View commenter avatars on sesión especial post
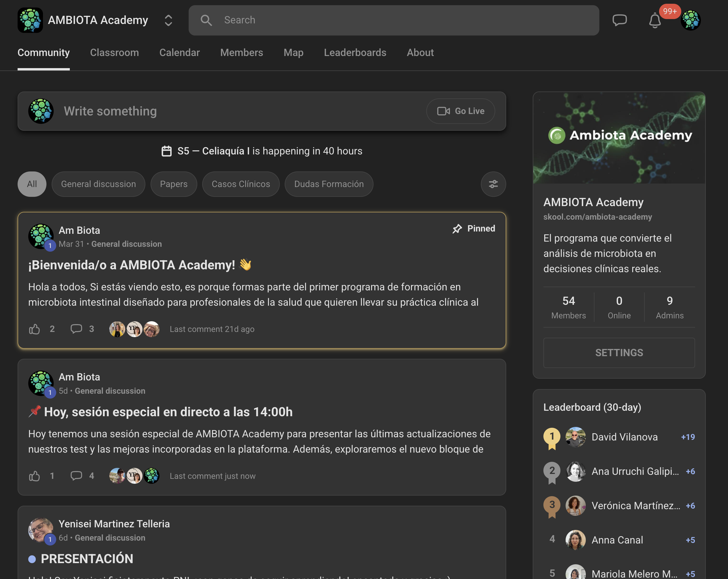This screenshot has height=579, width=728. pos(134,476)
